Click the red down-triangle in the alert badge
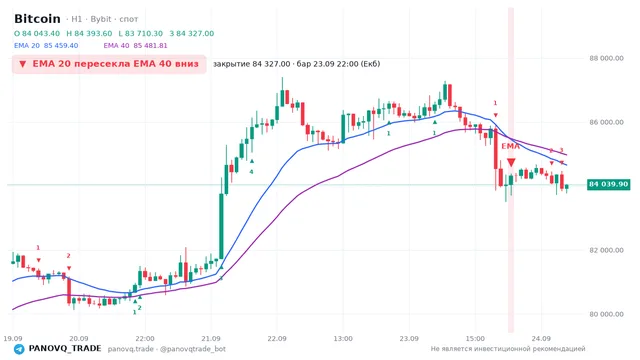640x360 pixels. point(23,64)
